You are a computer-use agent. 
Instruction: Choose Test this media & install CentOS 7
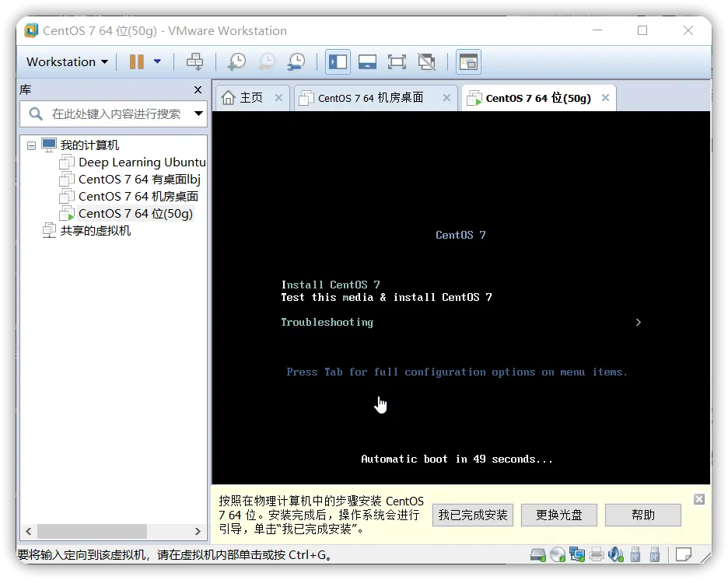(387, 297)
